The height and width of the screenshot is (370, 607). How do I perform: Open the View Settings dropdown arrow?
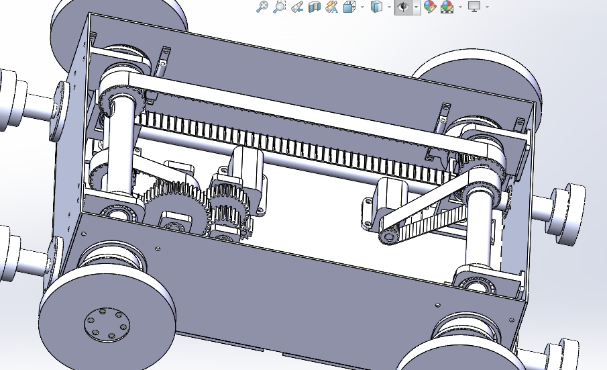click(487, 7)
